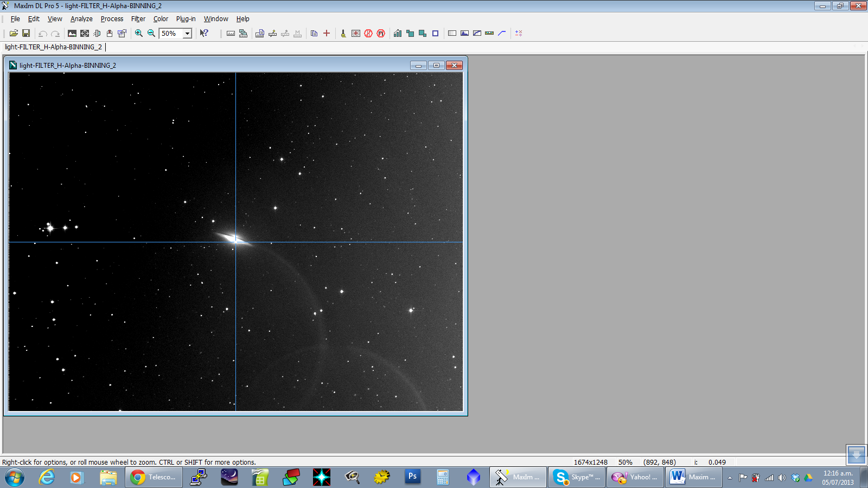
Task: Open the Filter menu
Action: point(138,18)
